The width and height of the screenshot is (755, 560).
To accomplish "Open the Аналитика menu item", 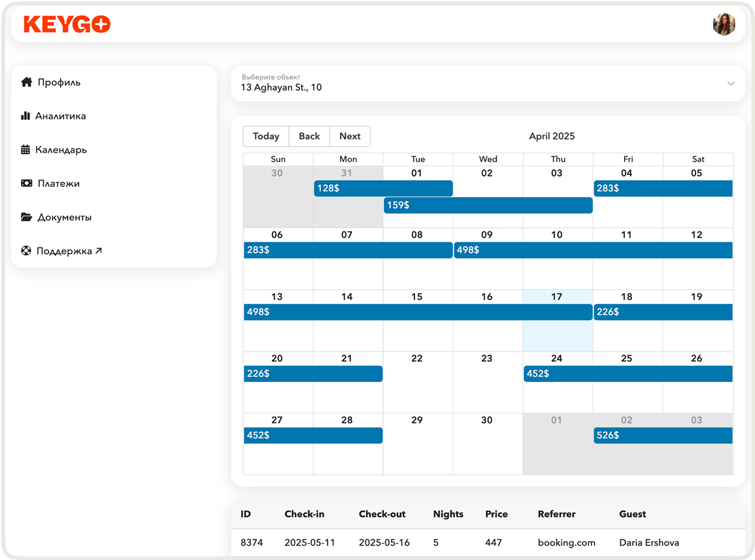I will 60,116.
